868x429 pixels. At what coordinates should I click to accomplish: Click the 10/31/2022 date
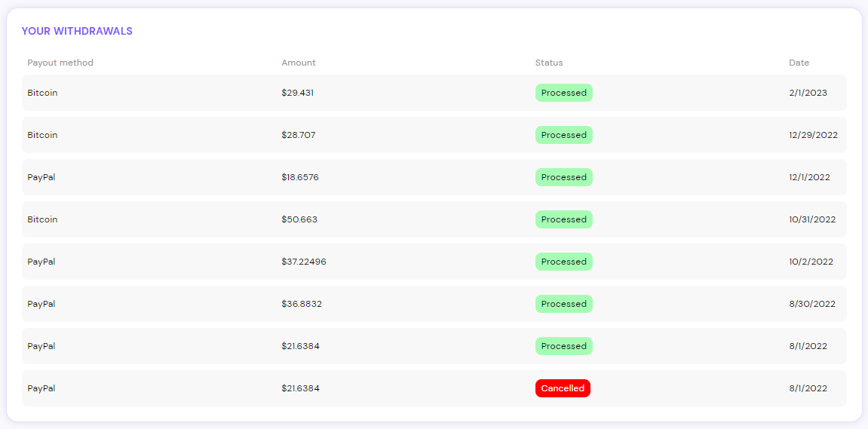[812, 219]
